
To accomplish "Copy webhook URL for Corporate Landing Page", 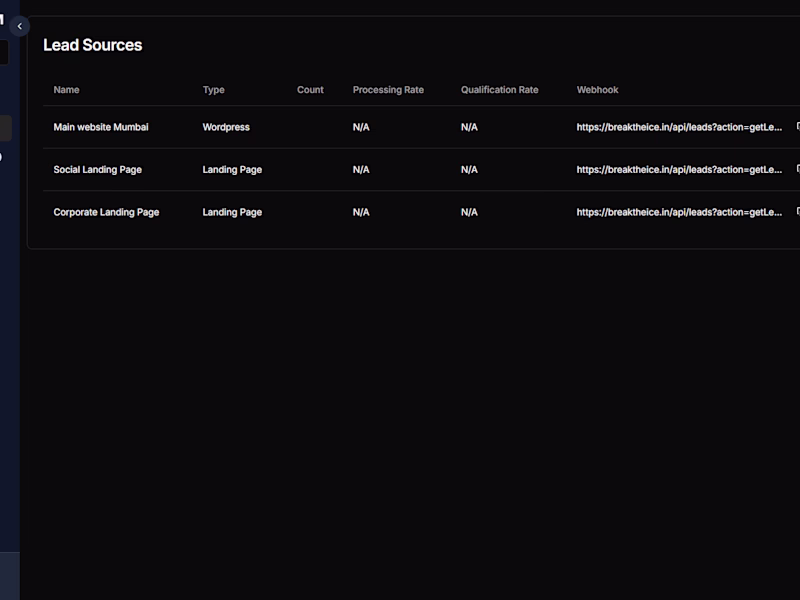I will coord(797,211).
